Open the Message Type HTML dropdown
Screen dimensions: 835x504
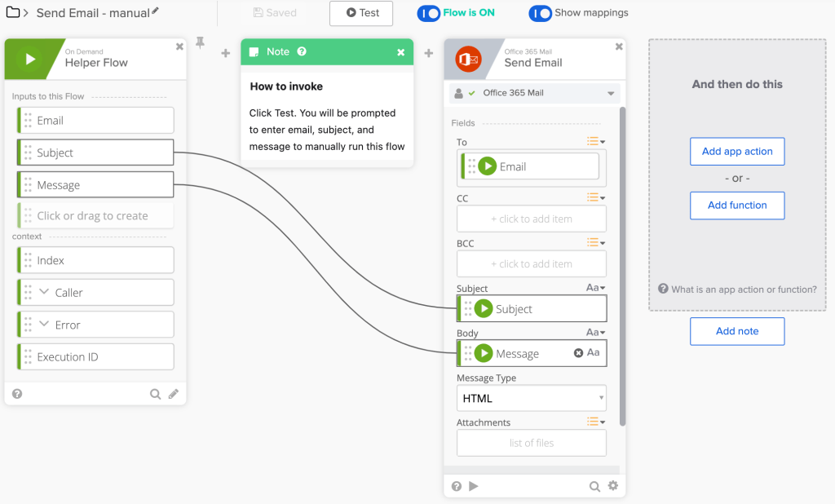click(x=532, y=399)
